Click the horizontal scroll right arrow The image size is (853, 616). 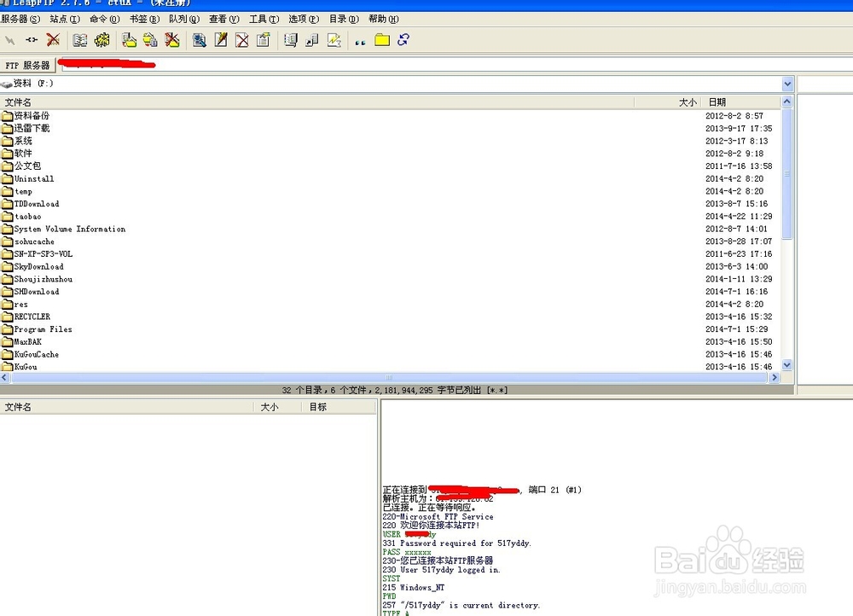pos(775,378)
